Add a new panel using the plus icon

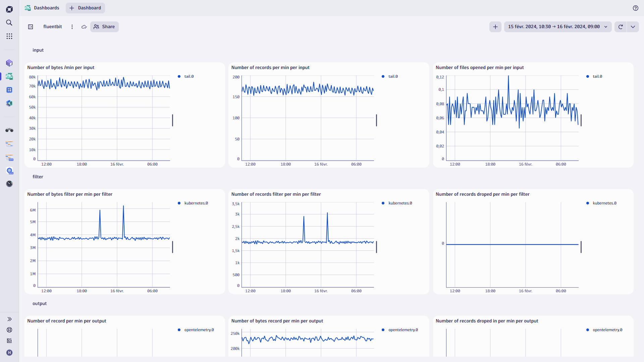click(x=495, y=26)
